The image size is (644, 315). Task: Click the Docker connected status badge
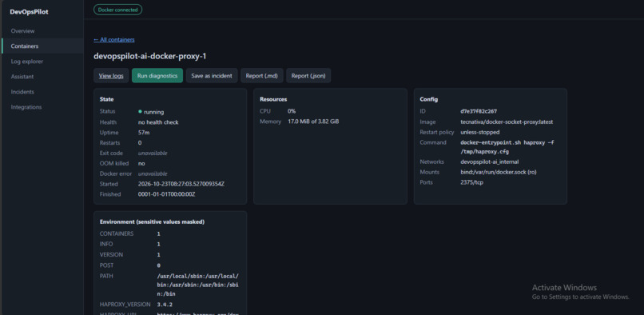tap(118, 10)
